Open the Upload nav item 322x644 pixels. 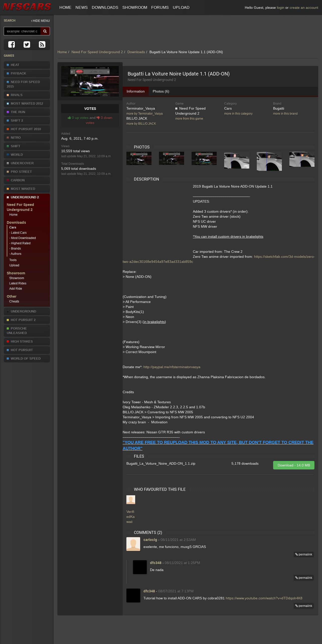pyautogui.click(x=181, y=8)
